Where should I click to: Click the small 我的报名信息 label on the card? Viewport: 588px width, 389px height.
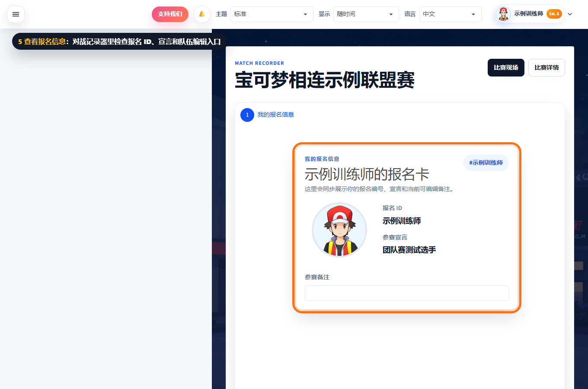click(x=322, y=159)
